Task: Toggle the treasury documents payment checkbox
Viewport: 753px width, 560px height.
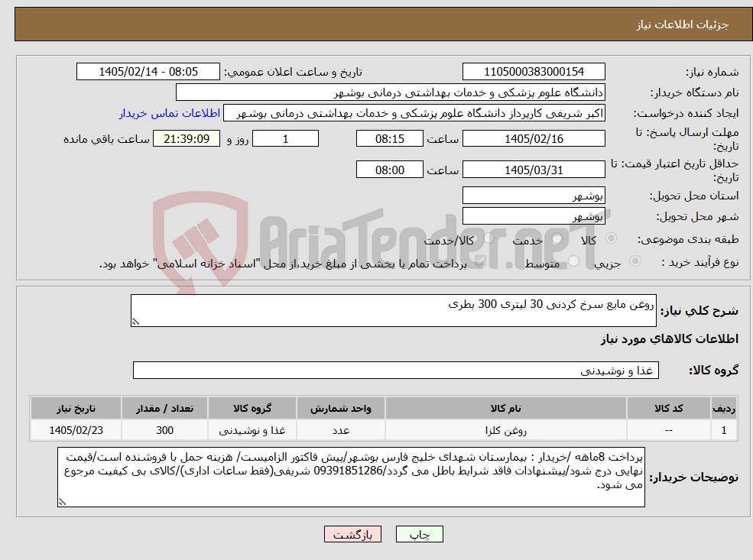Action: (x=479, y=262)
